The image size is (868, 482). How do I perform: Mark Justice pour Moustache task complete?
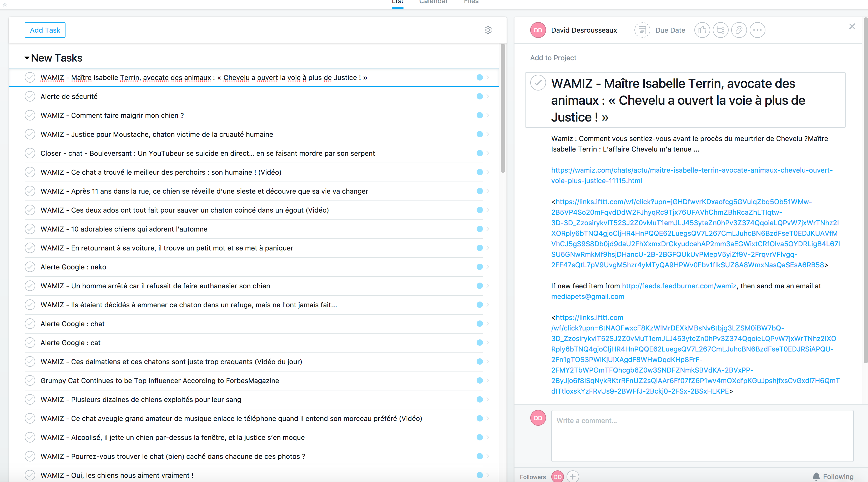tap(30, 134)
